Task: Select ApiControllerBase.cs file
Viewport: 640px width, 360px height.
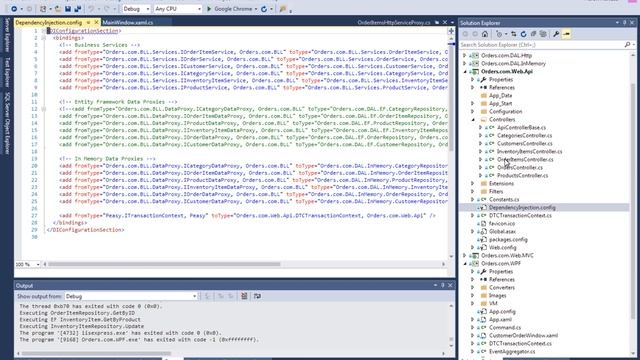Action: 521,127
